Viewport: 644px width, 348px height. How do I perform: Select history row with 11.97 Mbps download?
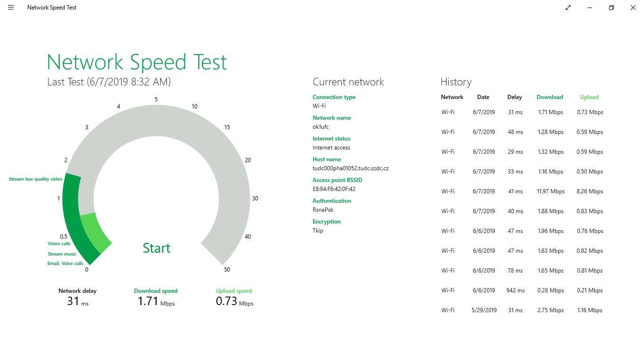point(521,191)
